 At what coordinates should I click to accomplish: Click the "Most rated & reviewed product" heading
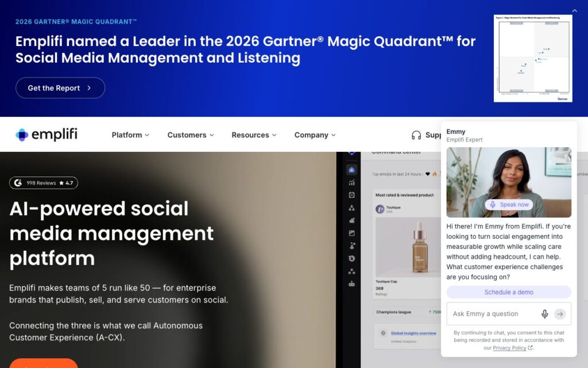point(405,195)
